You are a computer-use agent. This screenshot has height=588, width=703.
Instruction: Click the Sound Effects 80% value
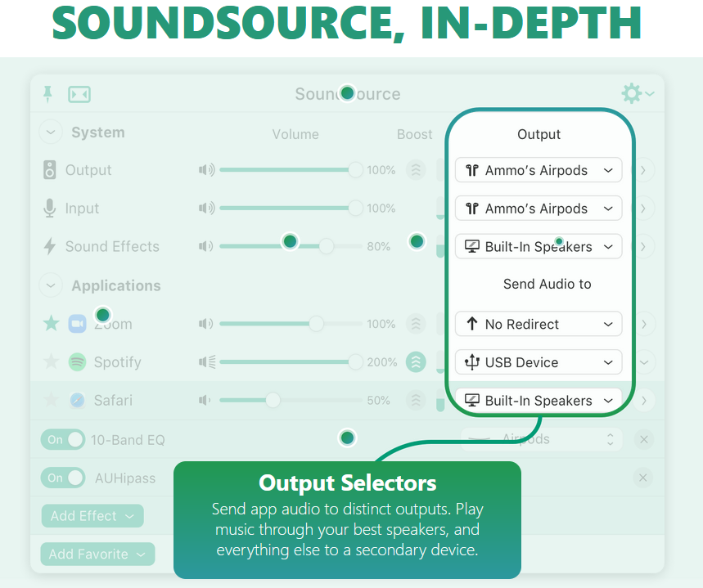click(x=378, y=246)
